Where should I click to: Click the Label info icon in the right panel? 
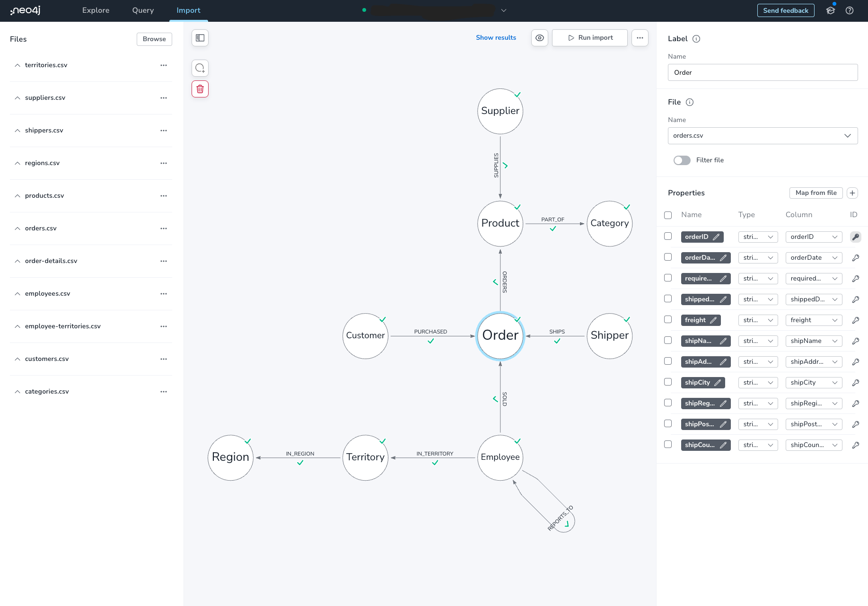[696, 39]
